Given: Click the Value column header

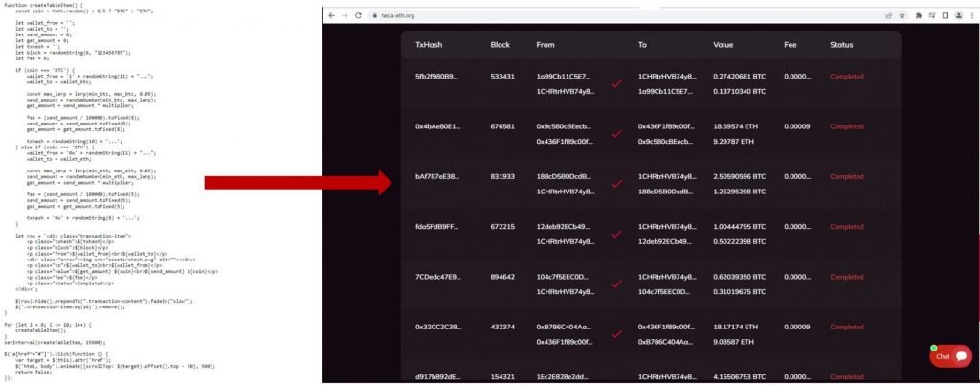Looking at the screenshot, I should point(724,45).
